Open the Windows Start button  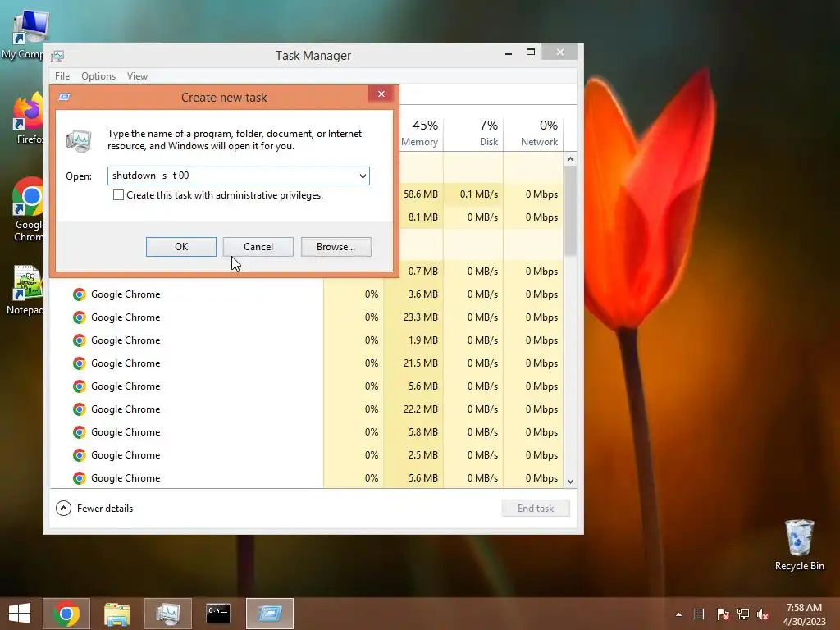(x=20, y=614)
